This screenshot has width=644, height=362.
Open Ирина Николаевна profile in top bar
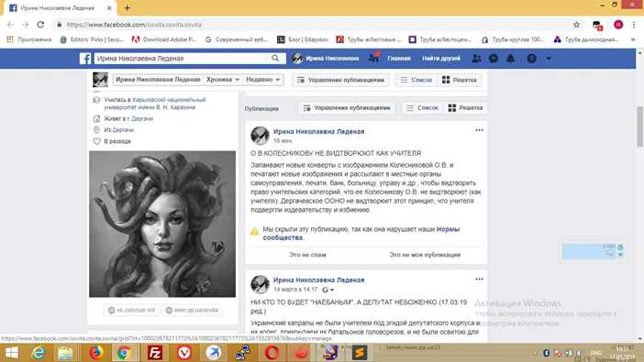(x=326, y=59)
